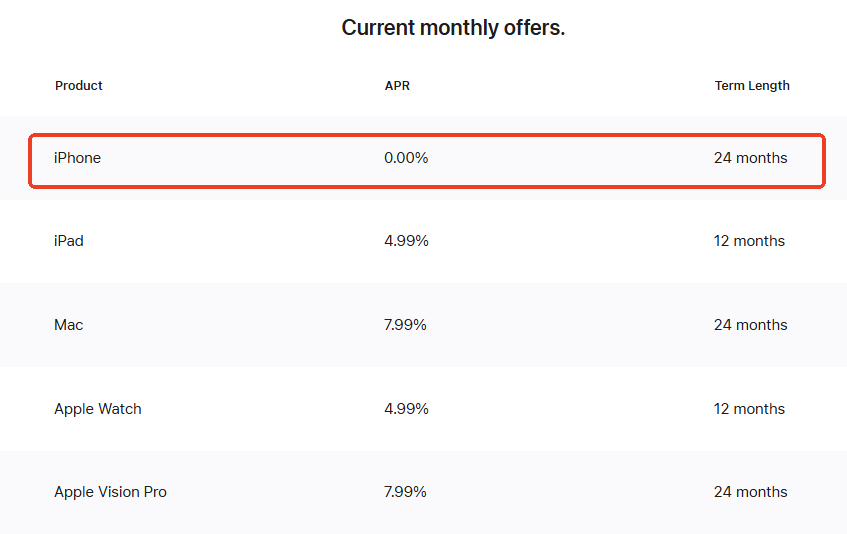847x534 pixels.
Task: Click the Term Length column header
Action: click(x=752, y=86)
